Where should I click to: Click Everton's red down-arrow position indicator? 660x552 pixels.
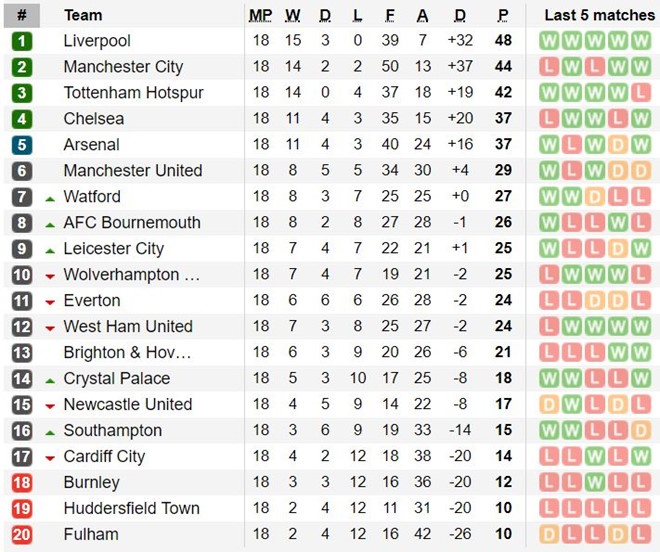pos(49,301)
